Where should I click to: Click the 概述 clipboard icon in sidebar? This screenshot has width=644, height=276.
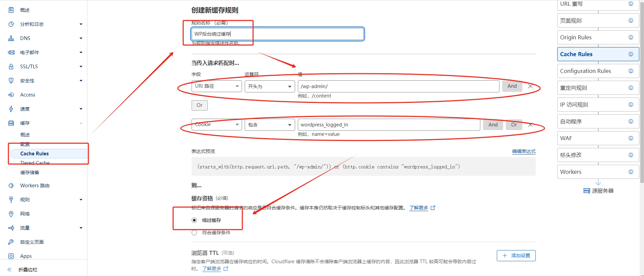[11, 10]
